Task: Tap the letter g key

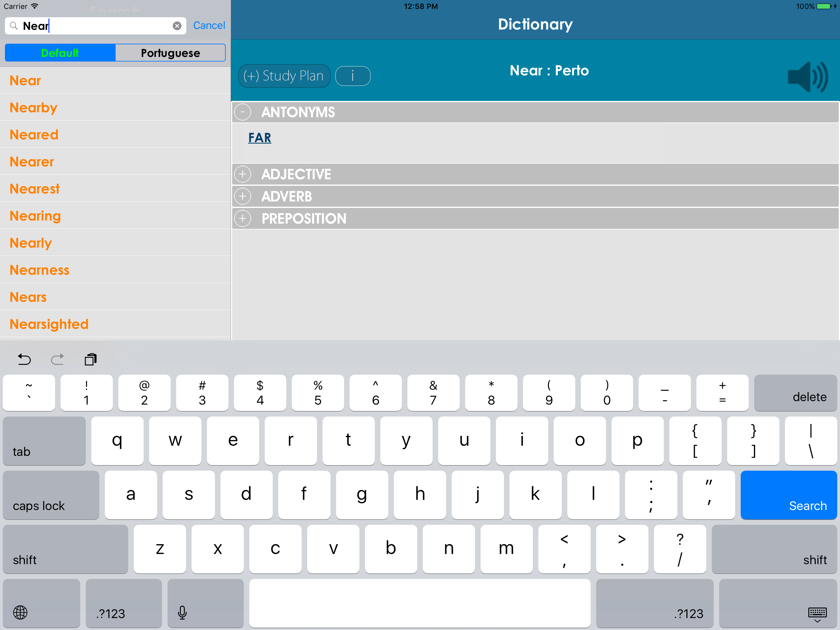Action: (x=362, y=495)
